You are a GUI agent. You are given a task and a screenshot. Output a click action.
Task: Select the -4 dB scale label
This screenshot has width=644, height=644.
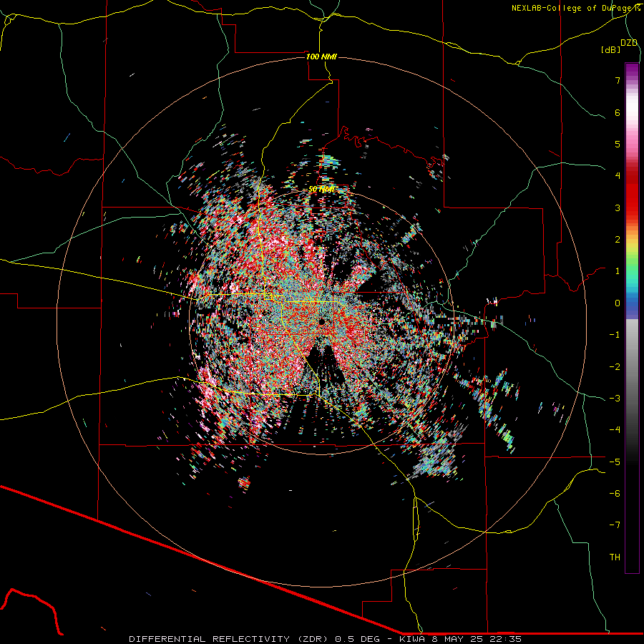pyautogui.click(x=615, y=429)
